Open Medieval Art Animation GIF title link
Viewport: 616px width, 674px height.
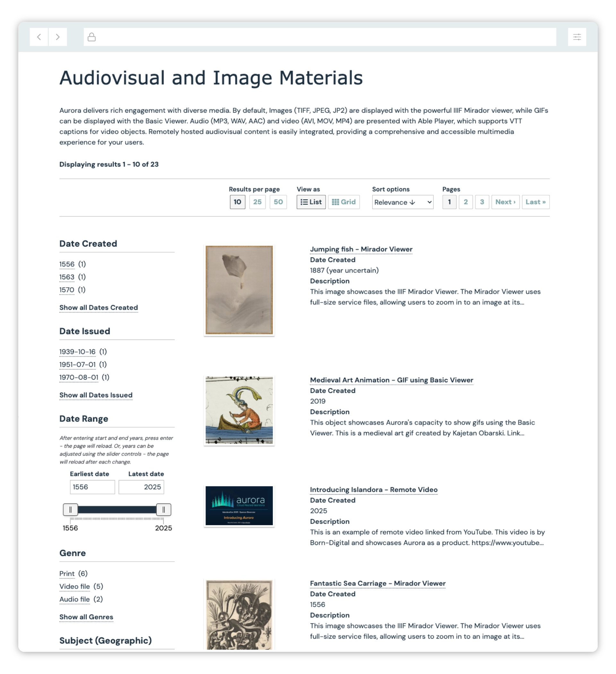pos(392,380)
